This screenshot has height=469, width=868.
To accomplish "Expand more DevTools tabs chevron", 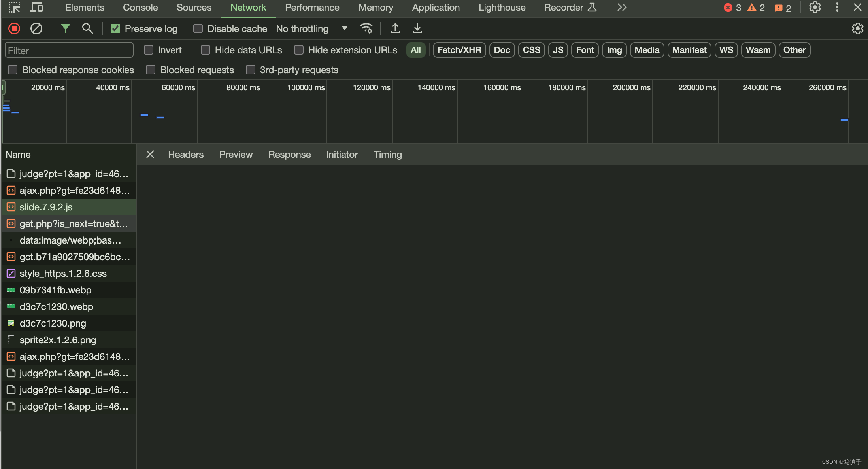I will click(622, 8).
